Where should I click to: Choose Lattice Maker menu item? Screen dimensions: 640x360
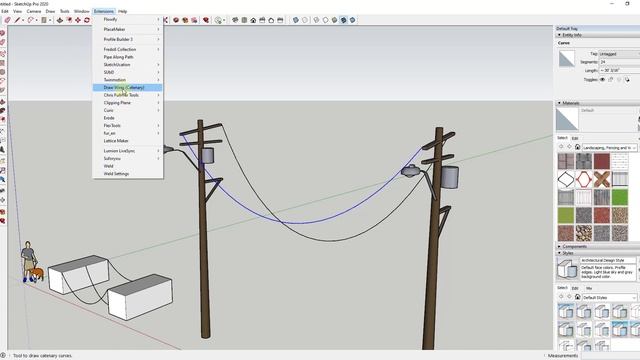click(x=128, y=141)
